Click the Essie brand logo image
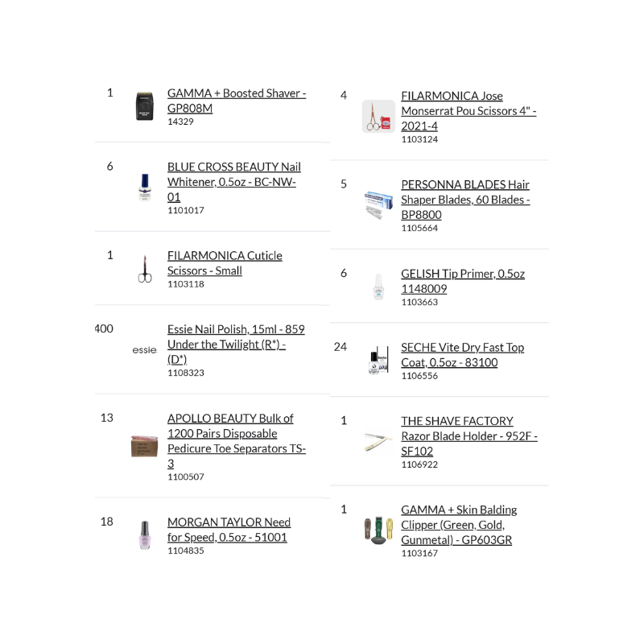The height and width of the screenshot is (644, 644). 144,350
